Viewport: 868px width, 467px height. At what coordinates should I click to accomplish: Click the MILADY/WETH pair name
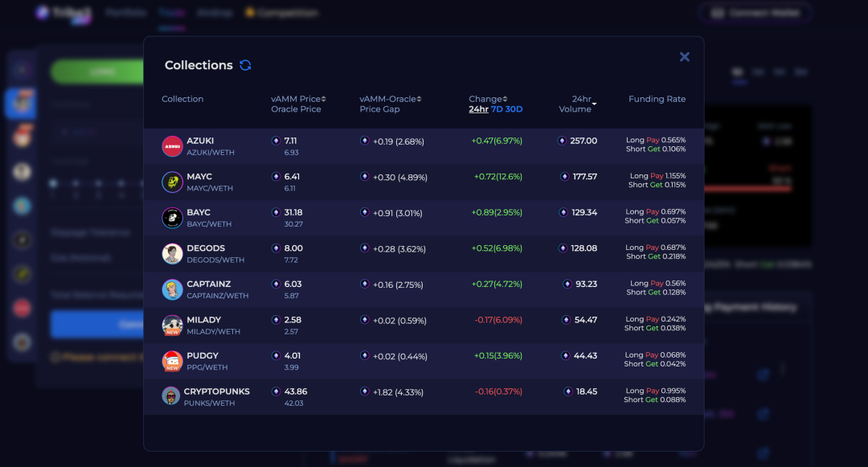point(213,331)
